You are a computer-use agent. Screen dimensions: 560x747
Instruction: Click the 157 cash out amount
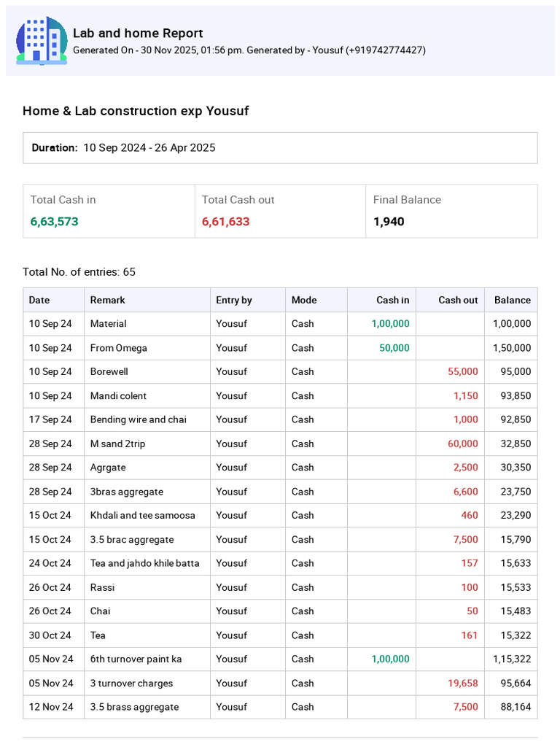[470, 564]
